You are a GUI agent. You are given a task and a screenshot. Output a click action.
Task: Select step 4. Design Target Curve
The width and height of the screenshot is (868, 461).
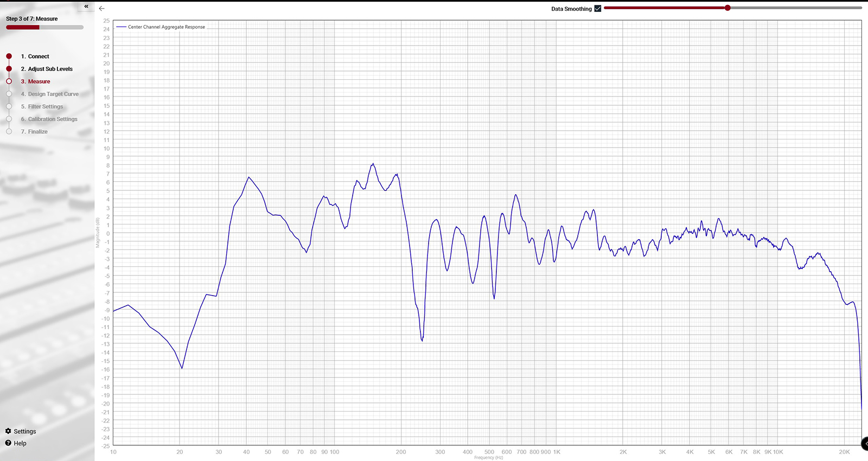[x=49, y=94]
